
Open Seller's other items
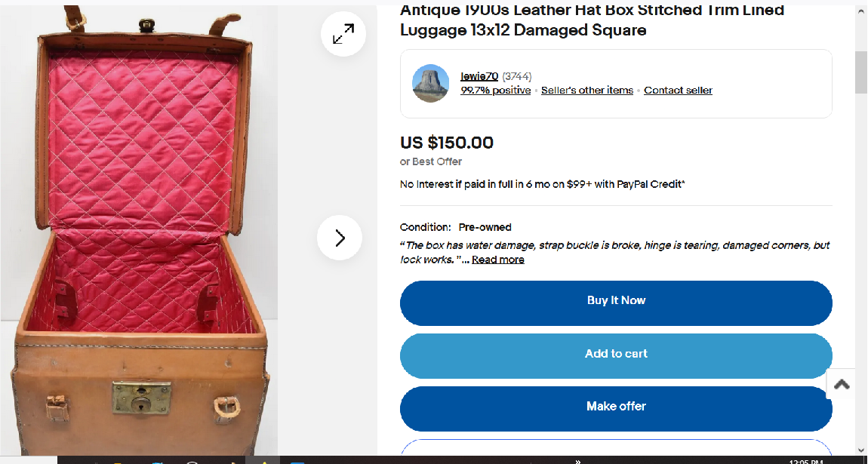587,91
